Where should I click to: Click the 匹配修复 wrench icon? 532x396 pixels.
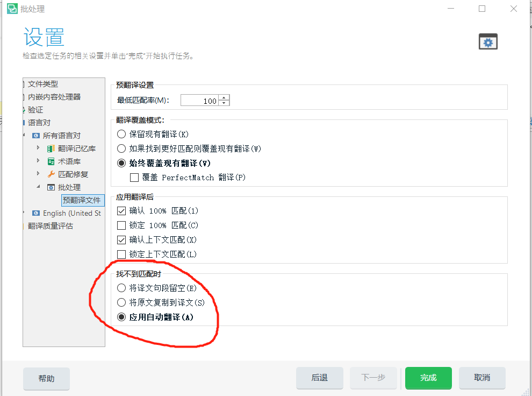pyautogui.click(x=51, y=174)
